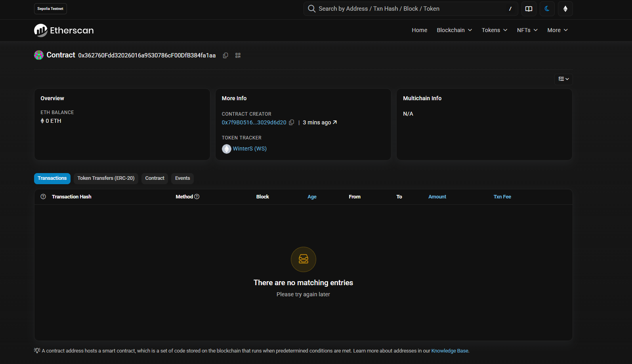Copy the contract address

[225, 55]
